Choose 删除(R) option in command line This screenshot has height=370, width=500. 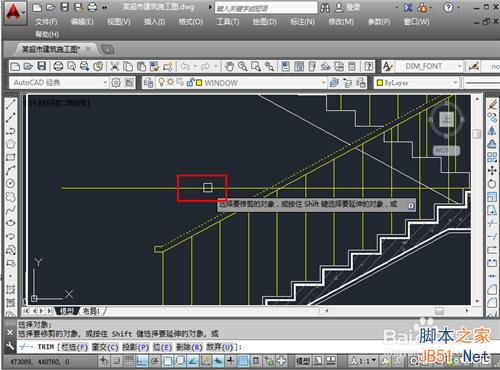pyautogui.click(x=189, y=347)
